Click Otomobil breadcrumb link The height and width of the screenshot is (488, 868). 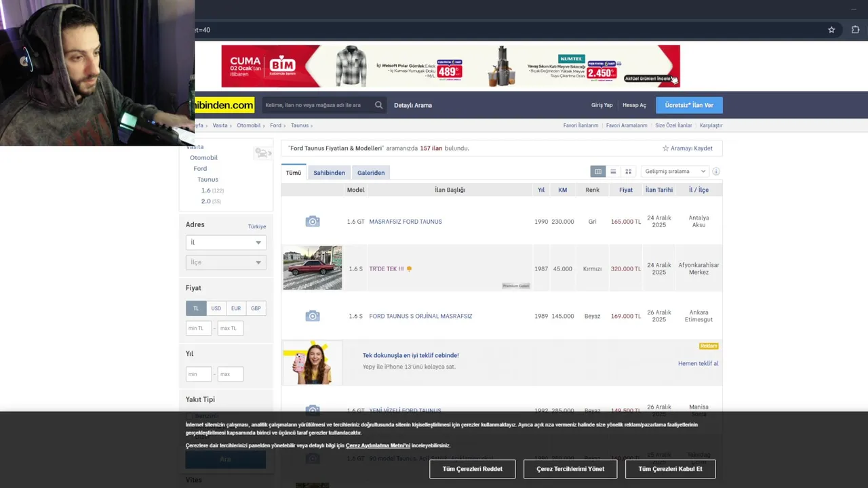point(248,125)
